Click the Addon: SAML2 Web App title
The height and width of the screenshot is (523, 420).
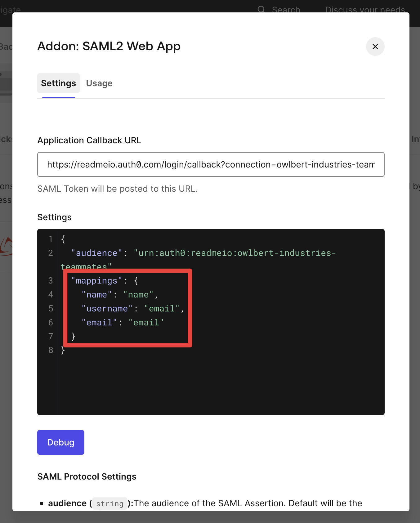point(109,46)
